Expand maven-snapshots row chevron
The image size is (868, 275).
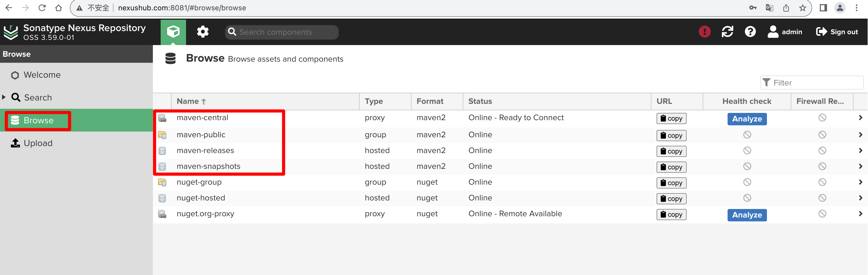(x=860, y=167)
